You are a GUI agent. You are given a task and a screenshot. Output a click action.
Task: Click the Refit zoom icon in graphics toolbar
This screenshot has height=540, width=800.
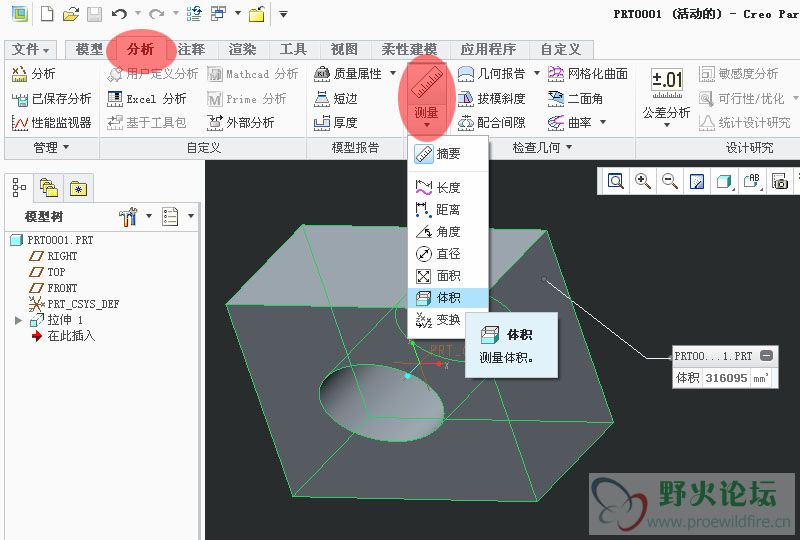[616, 181]
